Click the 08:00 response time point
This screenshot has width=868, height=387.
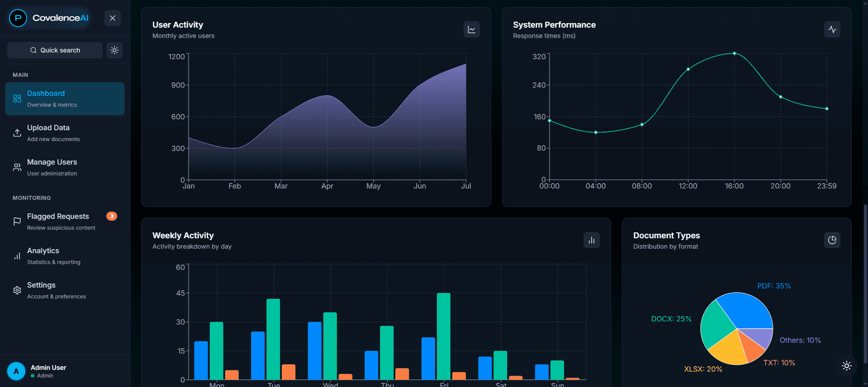coord(642,124)
